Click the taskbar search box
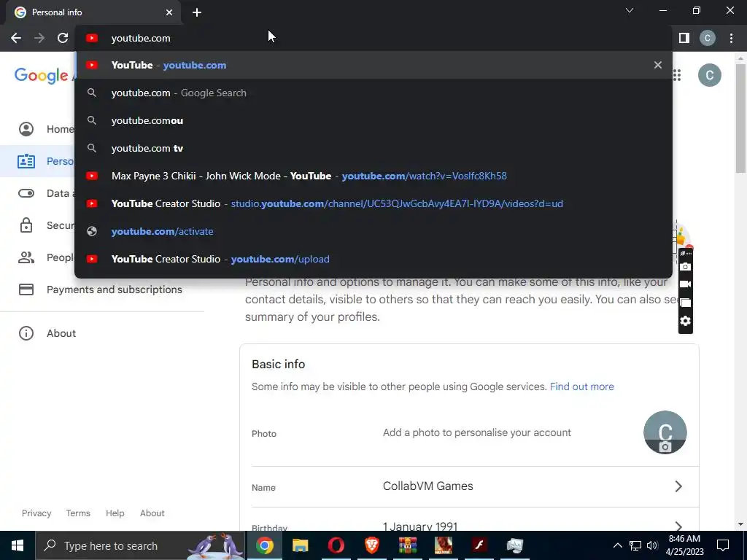 (x=141, y=545)
